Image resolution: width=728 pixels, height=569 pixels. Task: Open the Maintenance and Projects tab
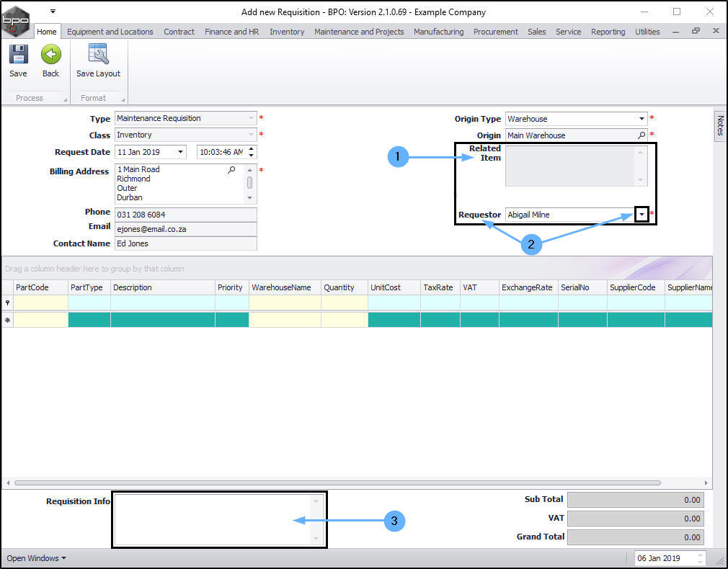click(x=359, y=32)
